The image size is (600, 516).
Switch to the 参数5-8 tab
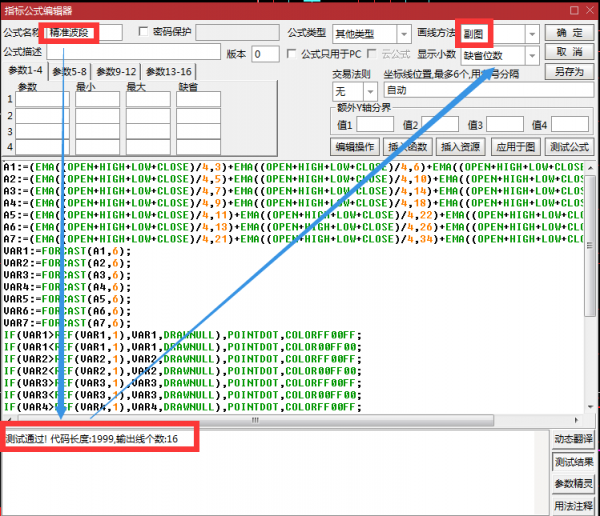(70, 72)
